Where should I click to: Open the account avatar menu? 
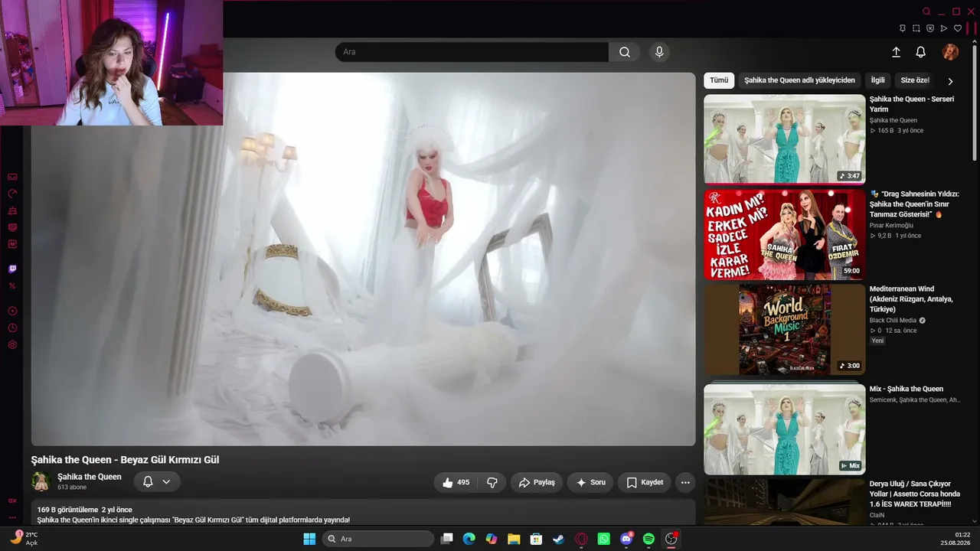point(950,52)
